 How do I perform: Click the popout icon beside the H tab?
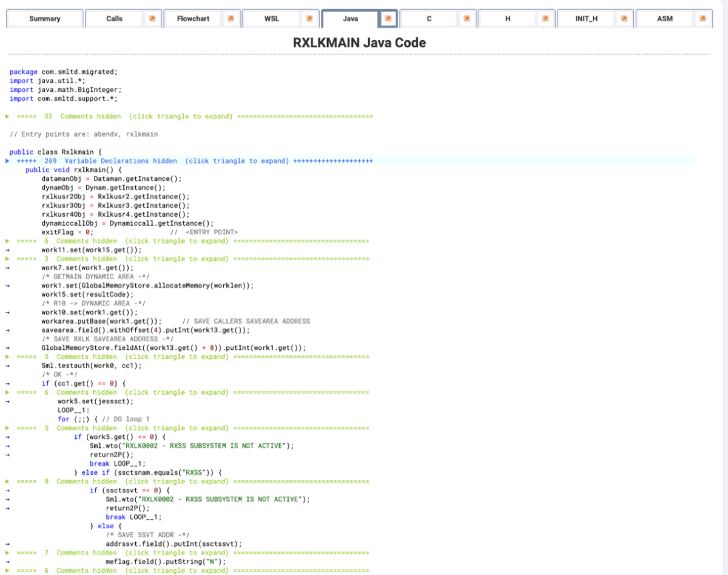(545, 19)
